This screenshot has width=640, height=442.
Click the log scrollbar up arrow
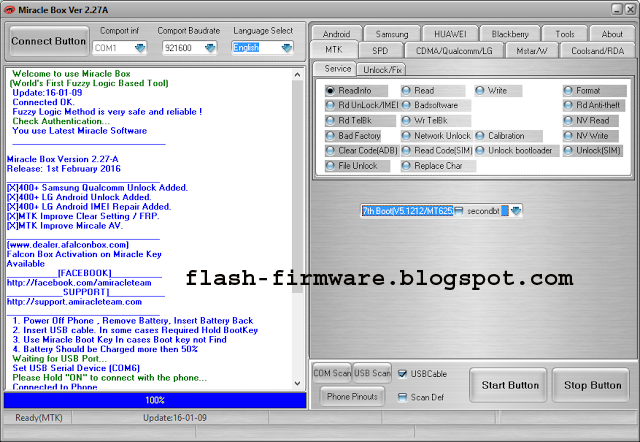coord(297,74)
